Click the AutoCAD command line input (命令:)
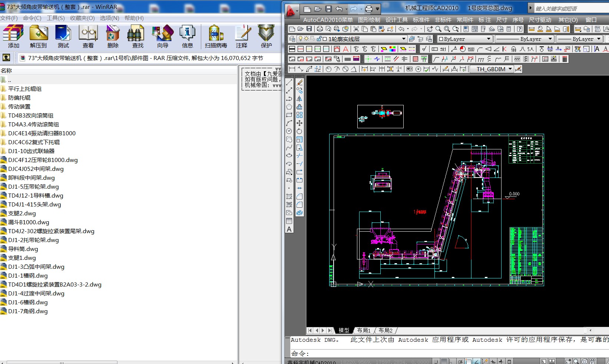Image resolution: width=609 pixels, height=364 pixels. 450,353
